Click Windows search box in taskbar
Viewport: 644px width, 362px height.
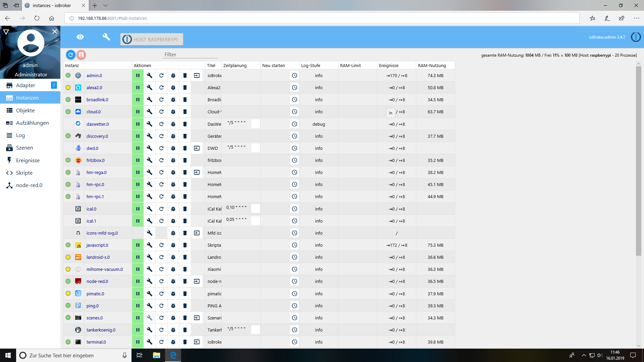point(74,355)
